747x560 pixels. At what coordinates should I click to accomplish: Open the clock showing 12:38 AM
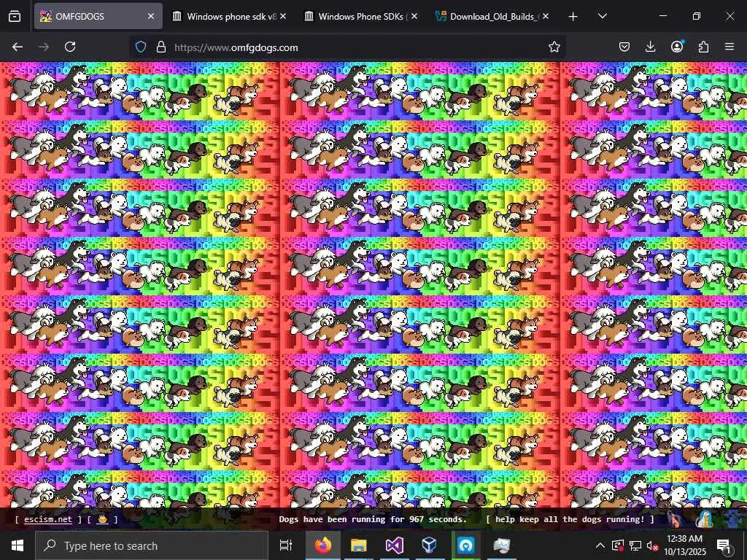coord(685,545)
